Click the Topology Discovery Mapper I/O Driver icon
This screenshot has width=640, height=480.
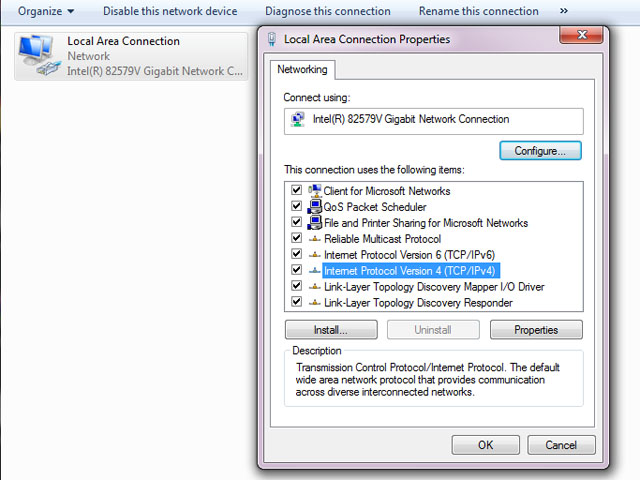pyautogui.click(x=315, y=287)
